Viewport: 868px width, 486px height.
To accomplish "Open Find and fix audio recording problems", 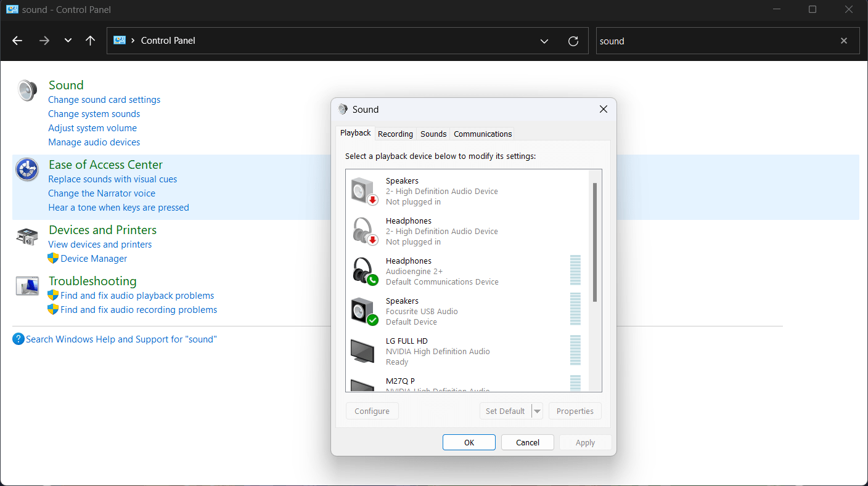I will pos(139,310).
